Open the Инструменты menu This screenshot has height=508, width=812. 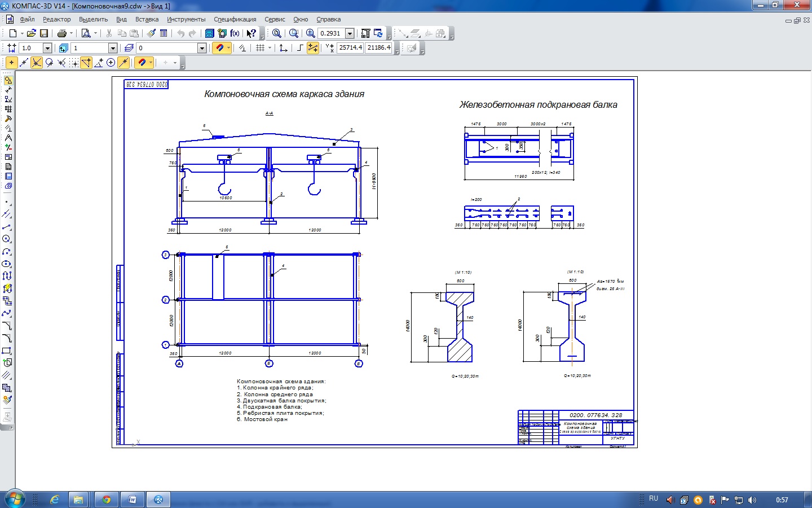coord(186,19)
